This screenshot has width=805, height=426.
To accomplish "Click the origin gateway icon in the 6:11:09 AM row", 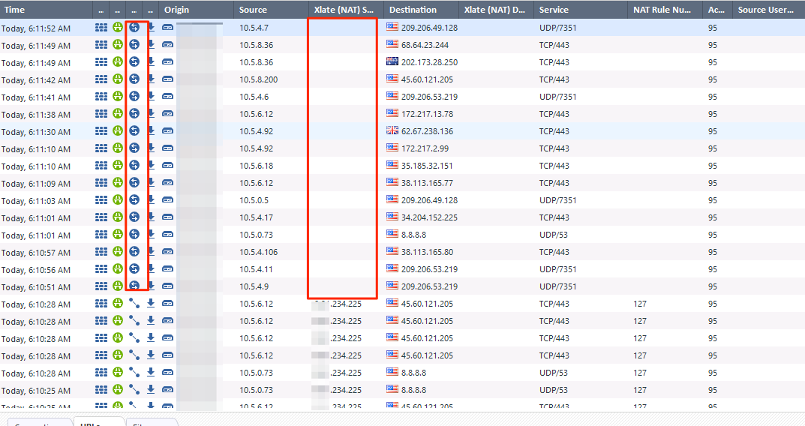I will [x=168, y=183].
